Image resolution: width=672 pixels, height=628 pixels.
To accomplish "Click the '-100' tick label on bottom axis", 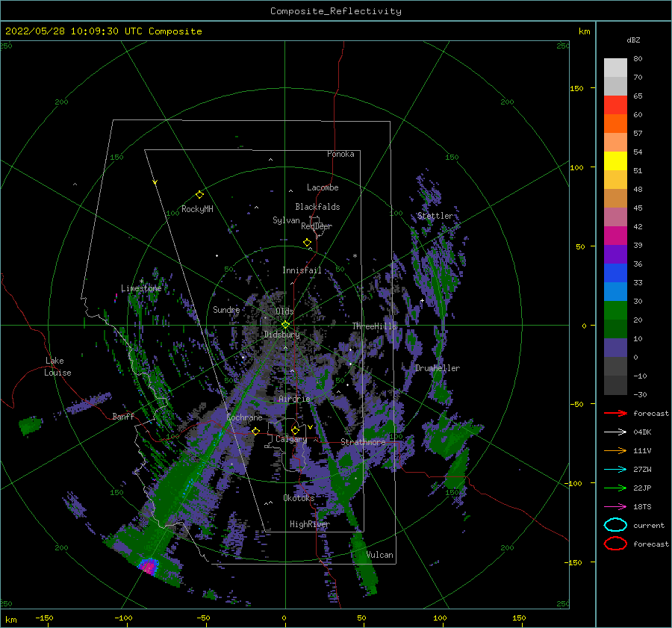I will tap(123, 618).
